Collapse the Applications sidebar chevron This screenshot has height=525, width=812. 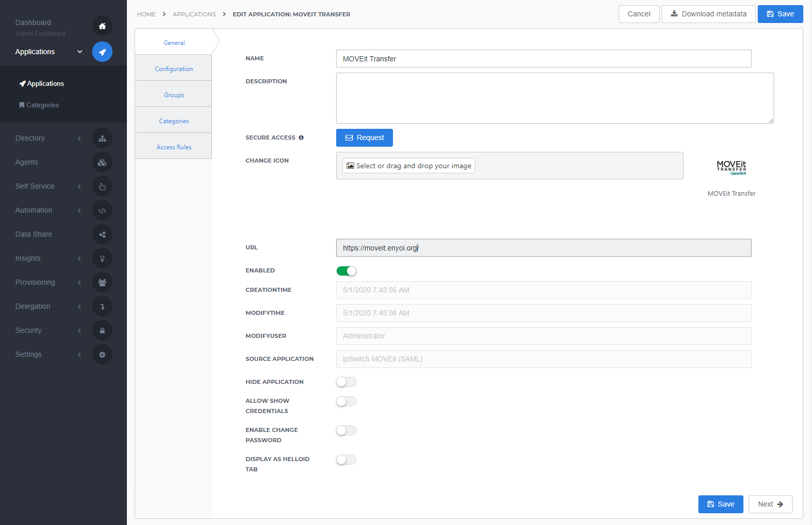coord(80,52)
